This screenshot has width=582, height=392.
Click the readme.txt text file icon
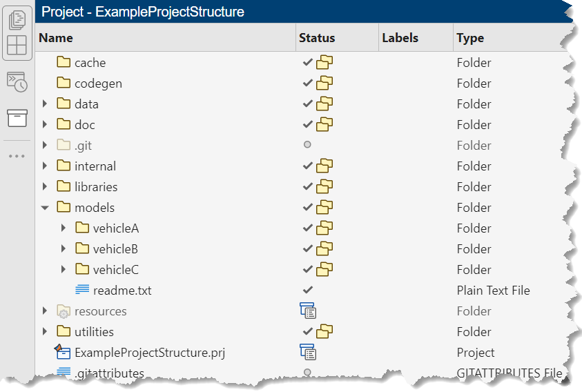coord(82,291)
